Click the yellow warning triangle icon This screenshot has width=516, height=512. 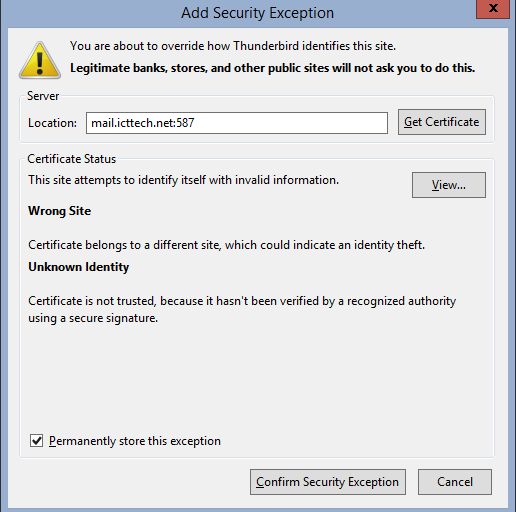tap(40, 60)
